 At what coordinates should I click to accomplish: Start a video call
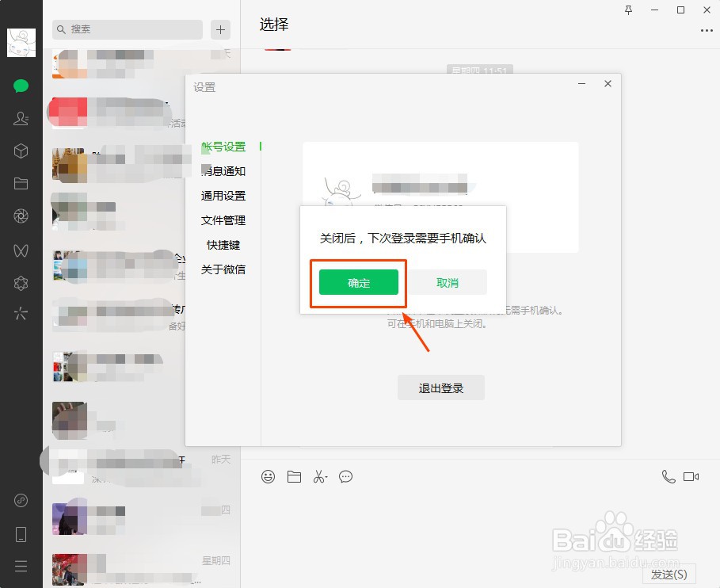(691, 475)
